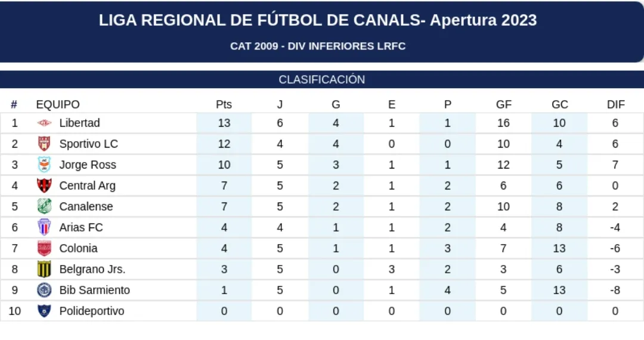Select the GF column header
This screenshot has height=340, width=644.
pos(503,105)
